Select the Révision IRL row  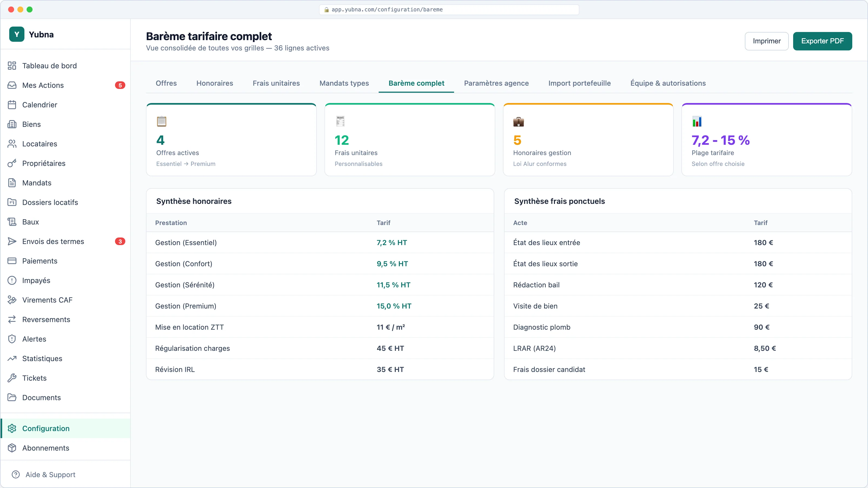(320, 370)
